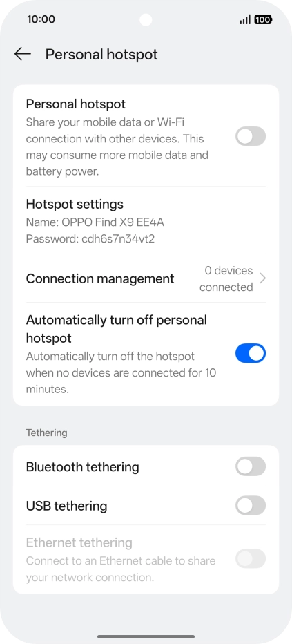This screenshot has height=644, width=292.
Task: Disable automatic hotspot turn-off switch
Action: [251, 353]
